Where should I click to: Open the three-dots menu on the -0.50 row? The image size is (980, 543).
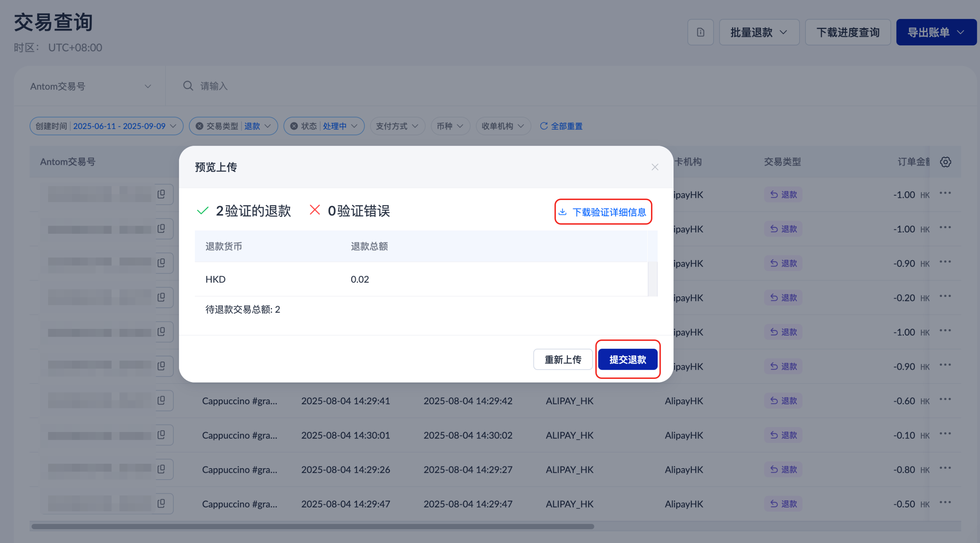click(945, 502)
